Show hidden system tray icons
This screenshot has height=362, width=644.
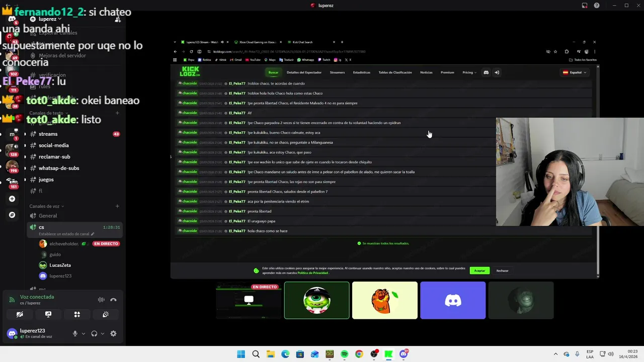coord(555,354)
